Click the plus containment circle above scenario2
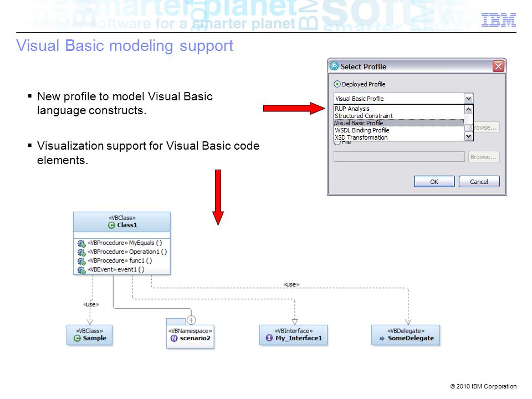The width and height of the screenshot is (532, 399). (191, 320)
